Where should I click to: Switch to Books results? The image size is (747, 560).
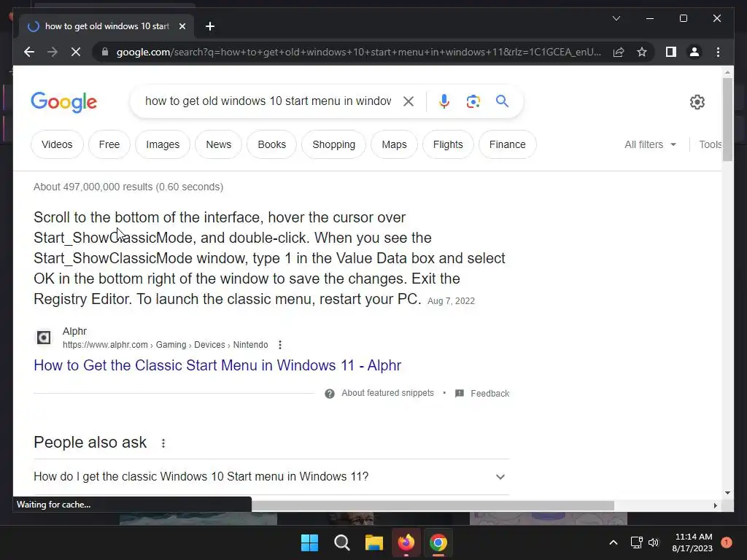coord(271,144)
